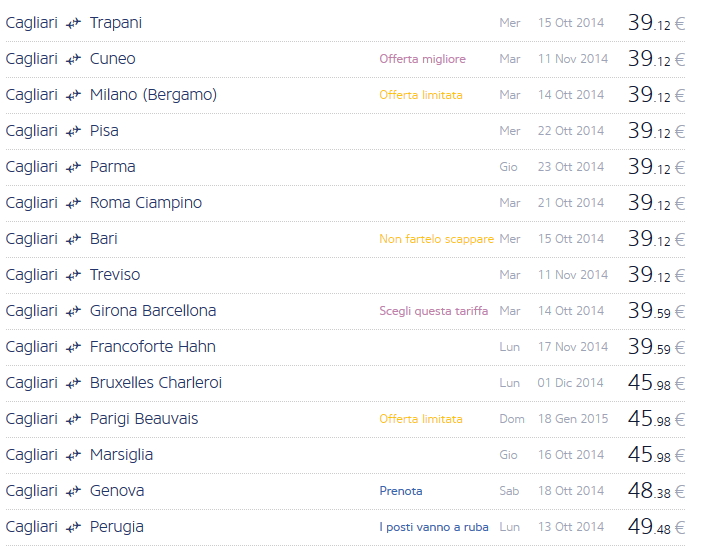Click 'Scegli questa tariffa' for Girona Barcellona
The image size is (711, 546).
pyautogui.click(x=433, y=311)
